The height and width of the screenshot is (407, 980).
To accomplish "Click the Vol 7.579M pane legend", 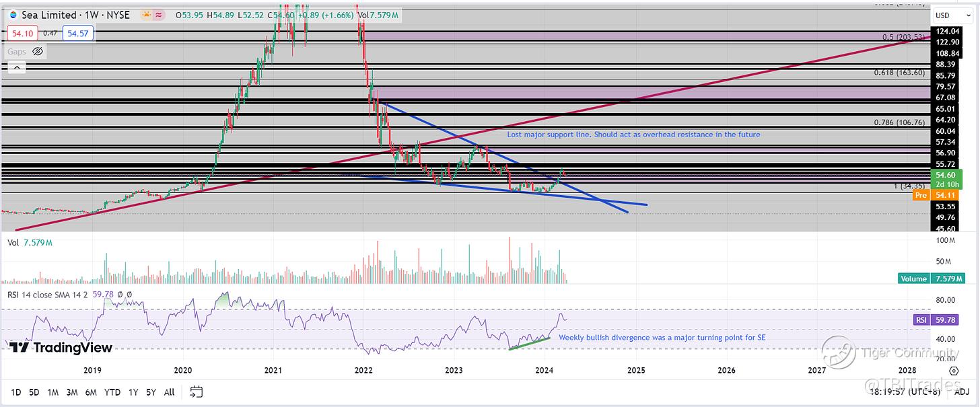I will click(x=30, y=242).
